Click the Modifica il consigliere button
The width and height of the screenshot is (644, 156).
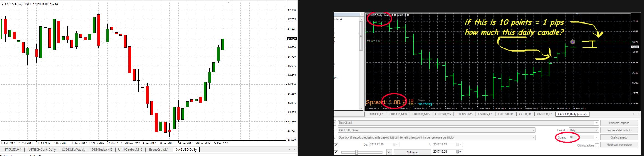619,145
